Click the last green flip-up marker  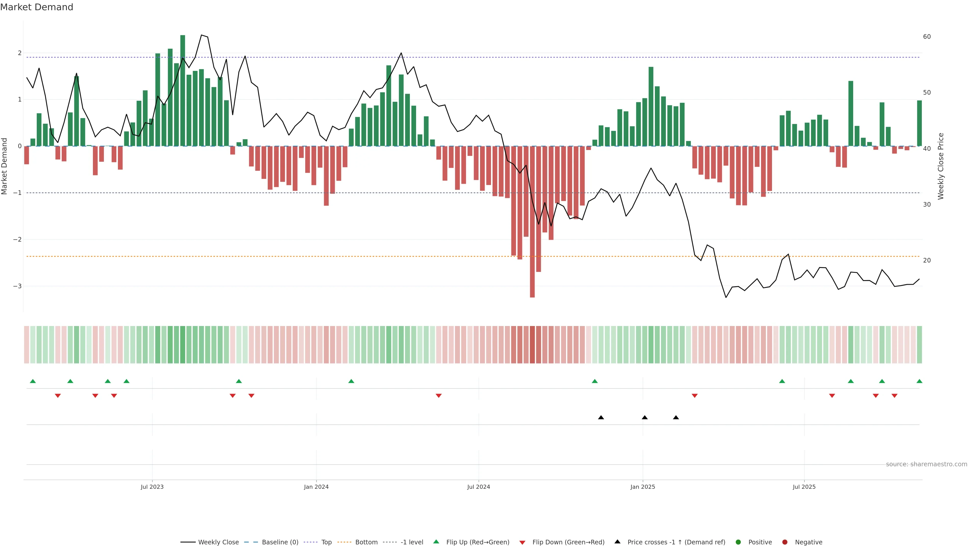click(920, 381)
